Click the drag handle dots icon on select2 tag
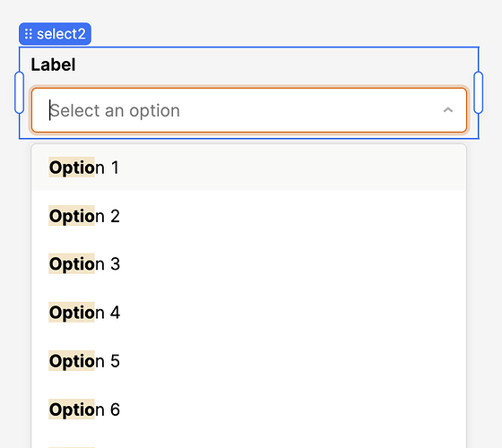 point(28,34)
